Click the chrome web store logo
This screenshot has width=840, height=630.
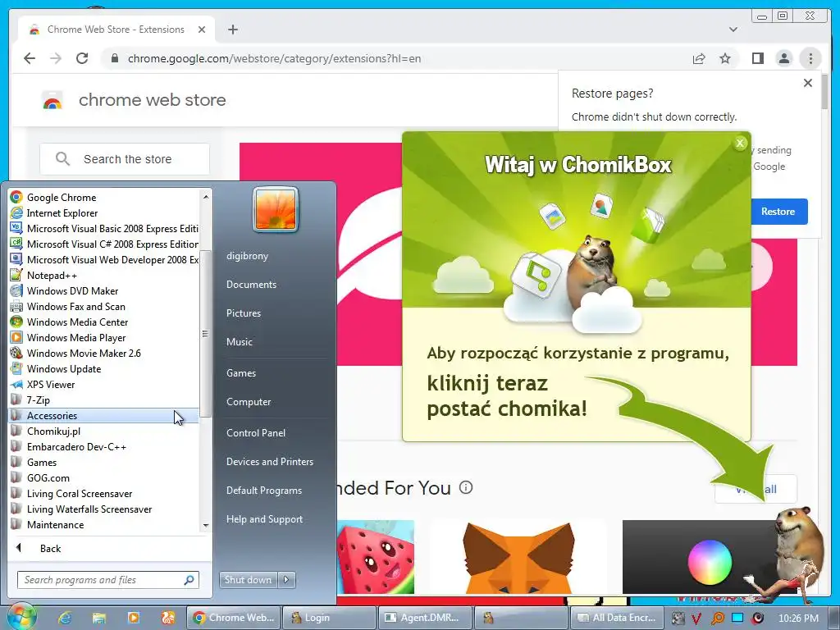[134, 100]
